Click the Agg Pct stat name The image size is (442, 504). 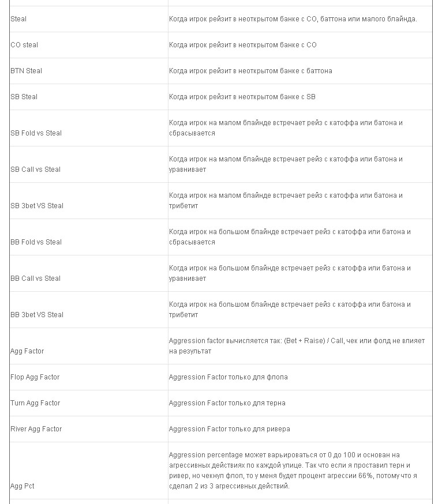tap(22, 486)
